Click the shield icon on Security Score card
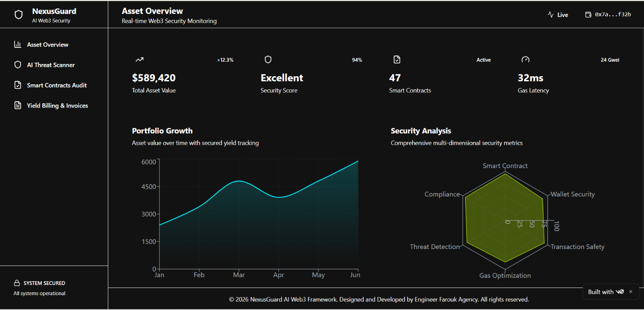The width and height of the screenshot is (644, 310). coord(268,60)
